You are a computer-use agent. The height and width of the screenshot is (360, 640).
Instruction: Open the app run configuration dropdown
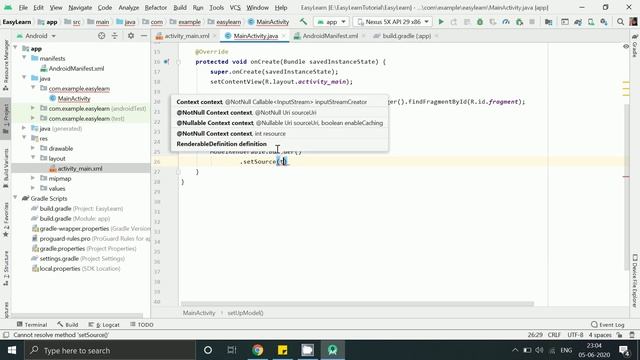331,22
